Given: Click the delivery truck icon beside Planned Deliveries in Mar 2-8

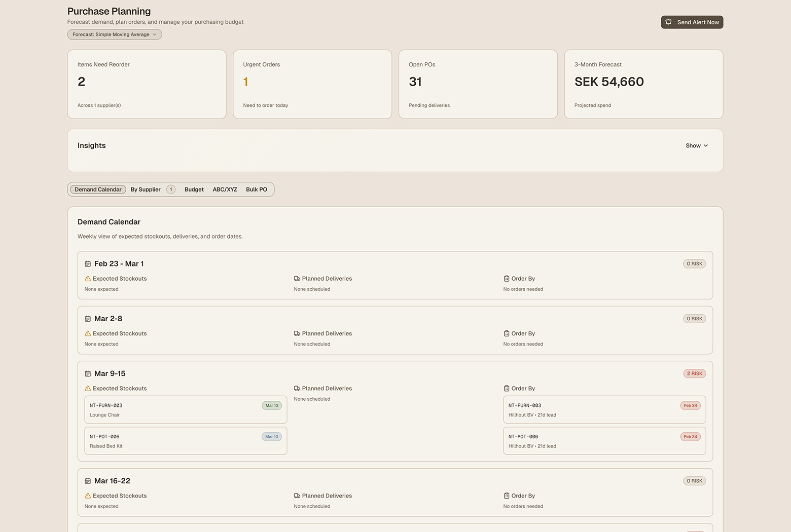Looking at the screenshot, I should [x=297, y=333].
